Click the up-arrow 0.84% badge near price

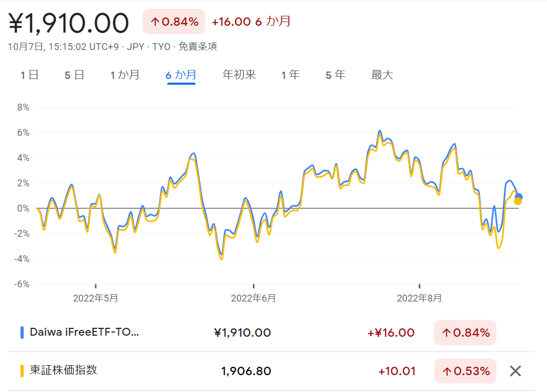tap(174, 22)
